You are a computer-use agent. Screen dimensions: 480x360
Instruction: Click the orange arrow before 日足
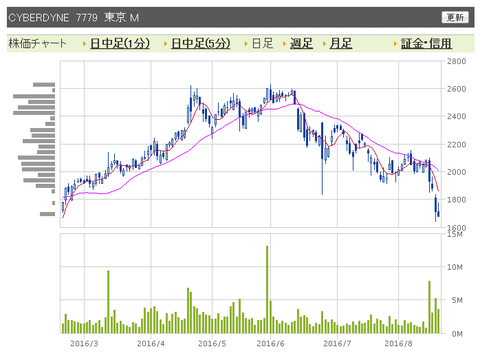[246, 44]
